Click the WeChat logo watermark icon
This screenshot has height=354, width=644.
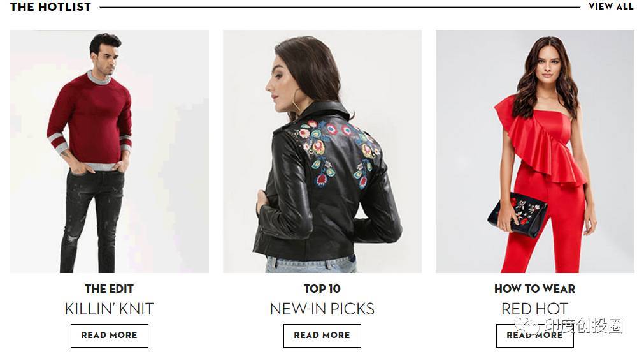(x=527, y=326)
